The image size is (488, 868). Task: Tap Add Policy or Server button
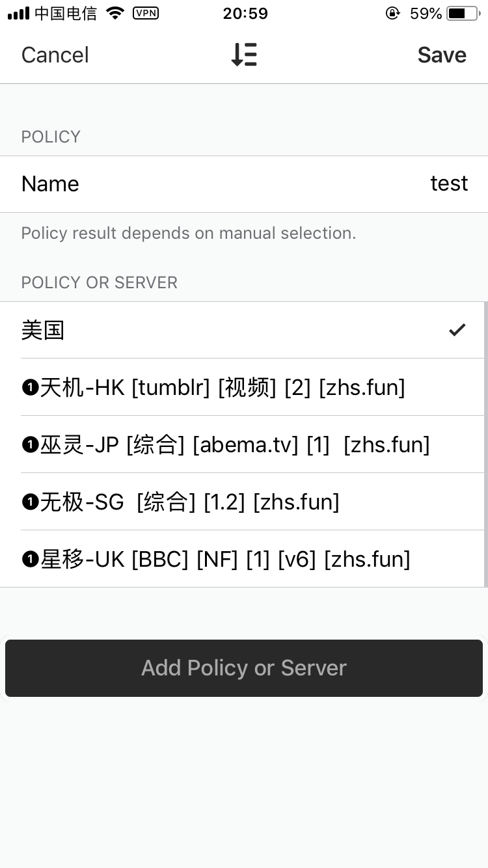coord(244,668)
